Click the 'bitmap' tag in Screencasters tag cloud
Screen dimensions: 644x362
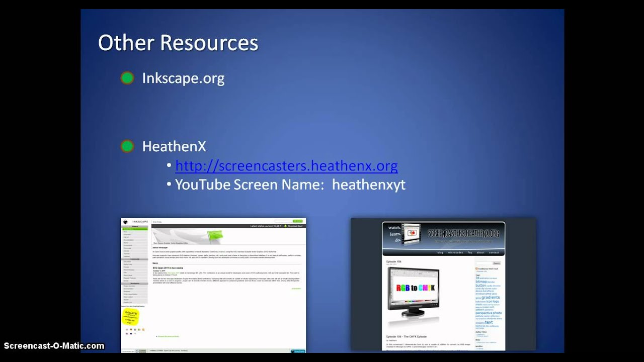481,282
